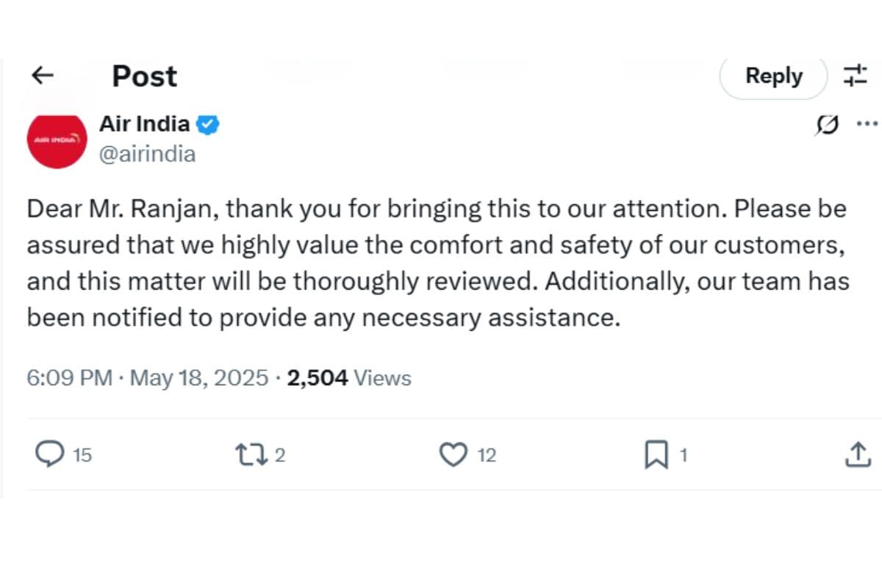The width and height of the screenshot is (882, 588).
Task: Click the likes count 12
Action: pos(487,456)
